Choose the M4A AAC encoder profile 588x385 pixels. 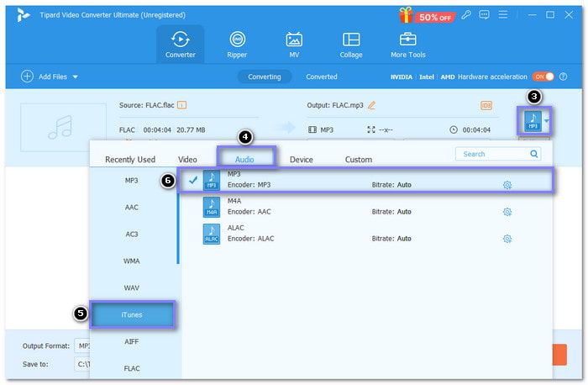tap(365, 207)
